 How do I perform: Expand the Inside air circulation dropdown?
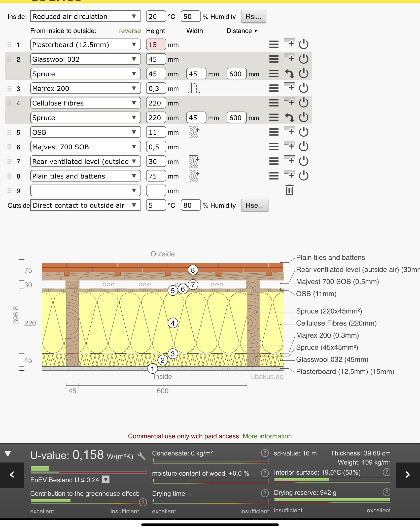pyautogui.click(x=85, y=16)
